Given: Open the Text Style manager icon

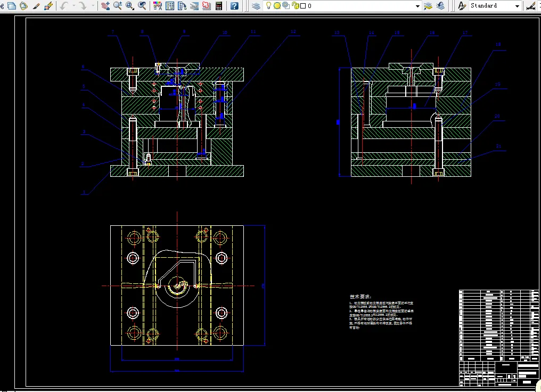Looking at the screenshot, I should (x=462, y=6).
